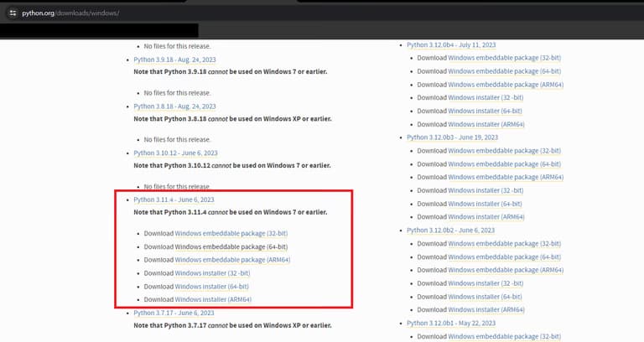Open the Python 3.11.4 - June 6, 2023 release link
Screen dimensions: 644x342
pos(174,200)
